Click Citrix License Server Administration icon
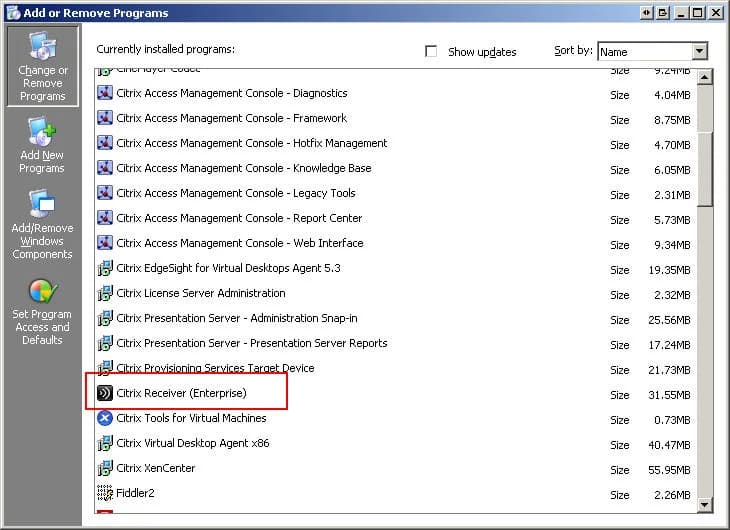The image size is (730, 530). pyautogui.click(x=105, y=293)
